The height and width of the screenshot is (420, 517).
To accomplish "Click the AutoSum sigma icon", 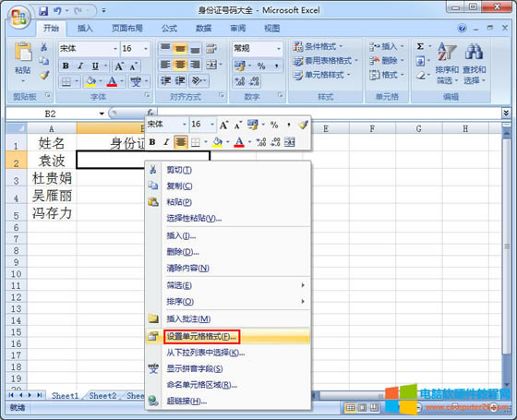I will pos(420,46).
